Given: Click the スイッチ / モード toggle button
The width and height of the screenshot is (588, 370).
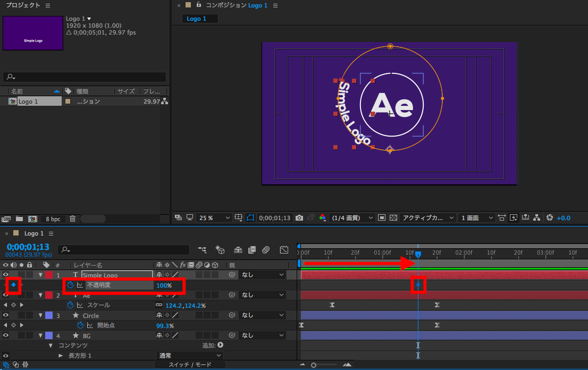Looking at the screenshot, I should (x=190, y=365).
